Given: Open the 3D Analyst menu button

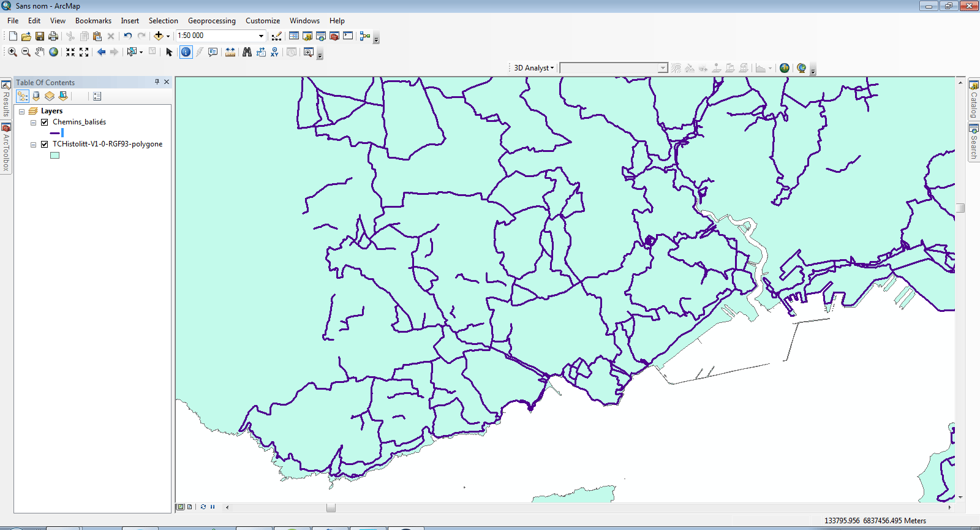Looking at the screenshot, I should [533, 68].
